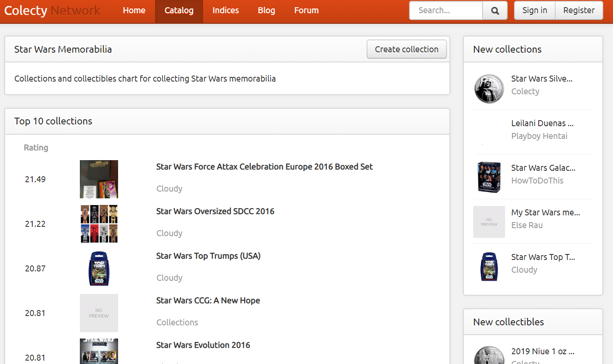Open the Catalog menu item
The width and height of the screenshot is (613, 364).
click(x=179, y=10)
